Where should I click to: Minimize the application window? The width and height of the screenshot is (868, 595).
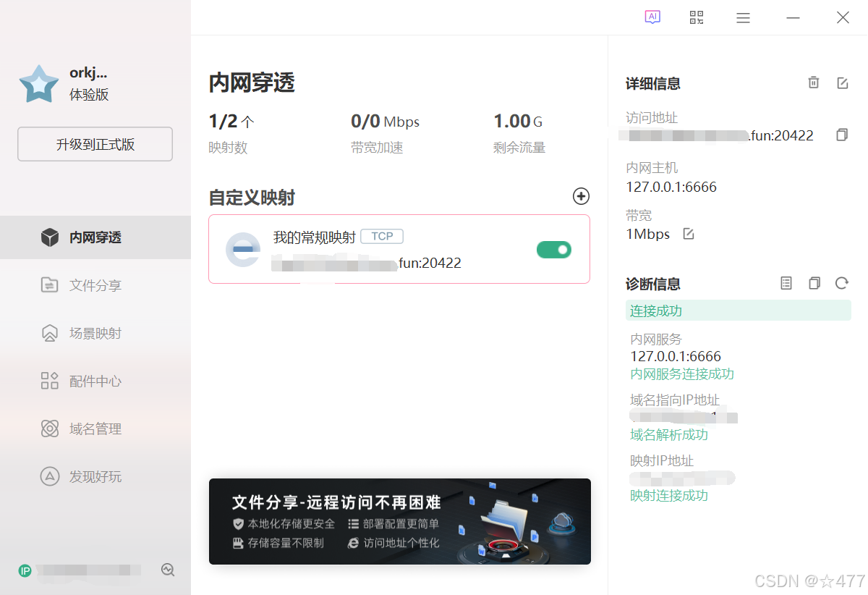(x=793, y=18)
